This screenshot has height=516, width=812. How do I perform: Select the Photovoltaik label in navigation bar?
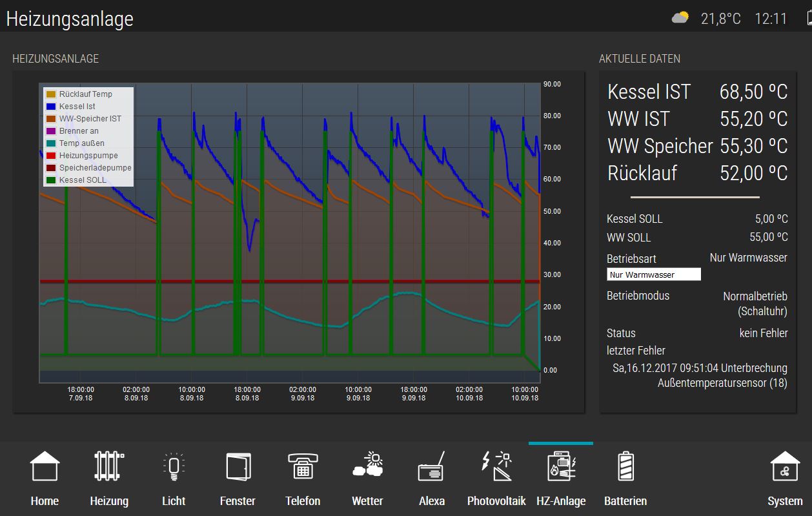[x=496, y=501]
